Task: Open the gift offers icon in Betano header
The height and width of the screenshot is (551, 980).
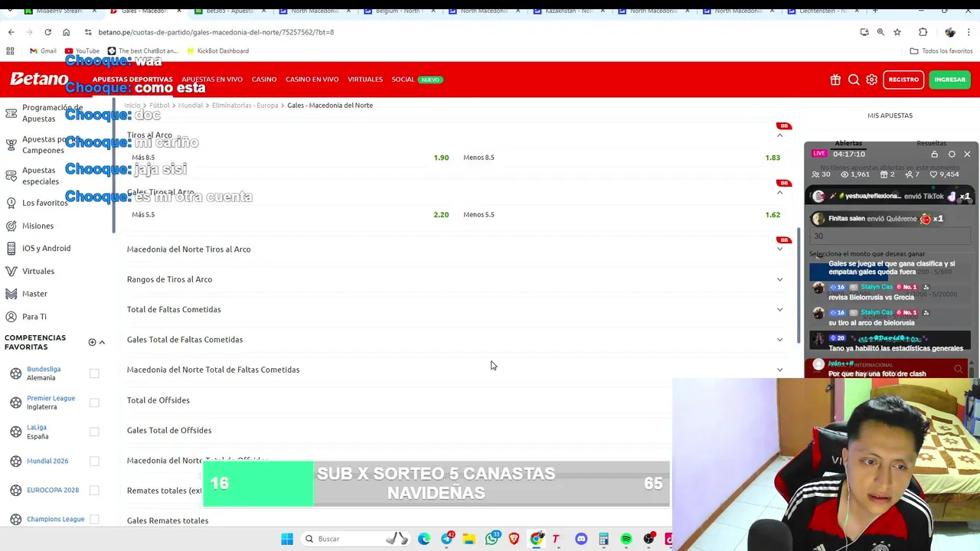Action: coord(835,80)
